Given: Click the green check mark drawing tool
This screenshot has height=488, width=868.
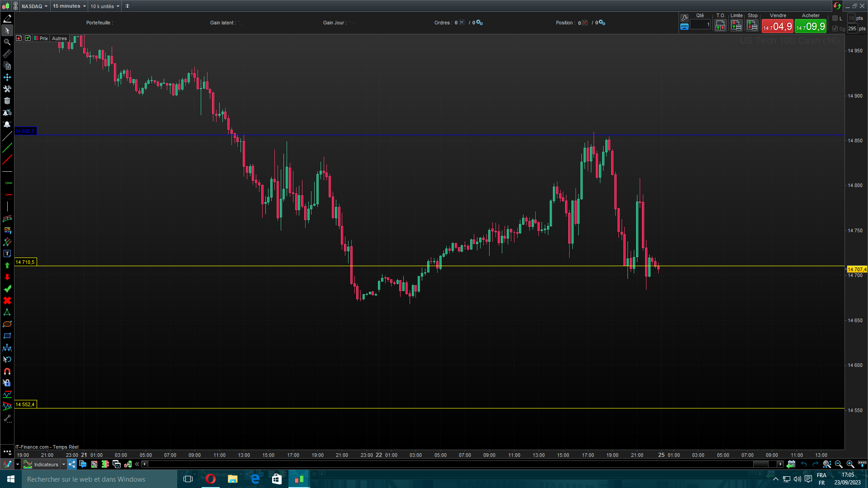Looking at the screenshot, I should (x=7, y=289).
